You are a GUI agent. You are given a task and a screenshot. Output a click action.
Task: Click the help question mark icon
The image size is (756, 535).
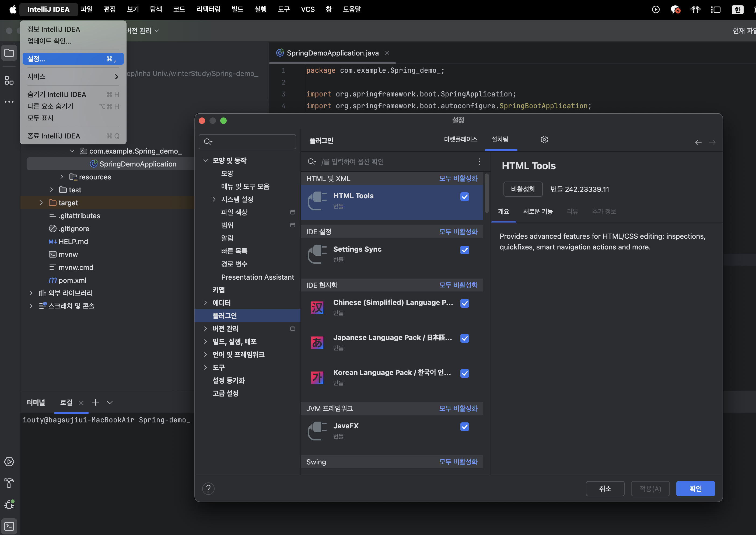click(208, 489)
